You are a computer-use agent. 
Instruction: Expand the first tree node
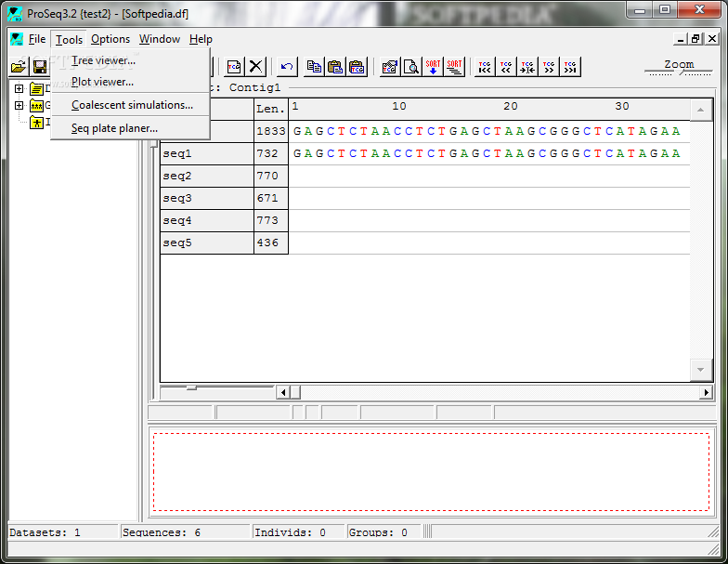19,88
